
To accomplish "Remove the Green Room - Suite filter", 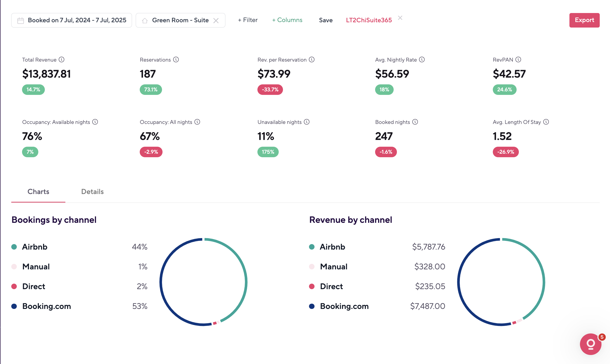I will pyautogui.click(x=216, y=21).
